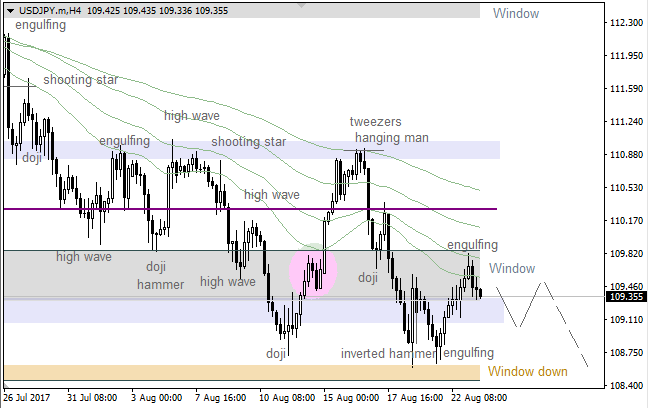The height and width of the screenshot is (408, 648).
Task: Click the current price tag 109.355
Action: click(625, 297)
